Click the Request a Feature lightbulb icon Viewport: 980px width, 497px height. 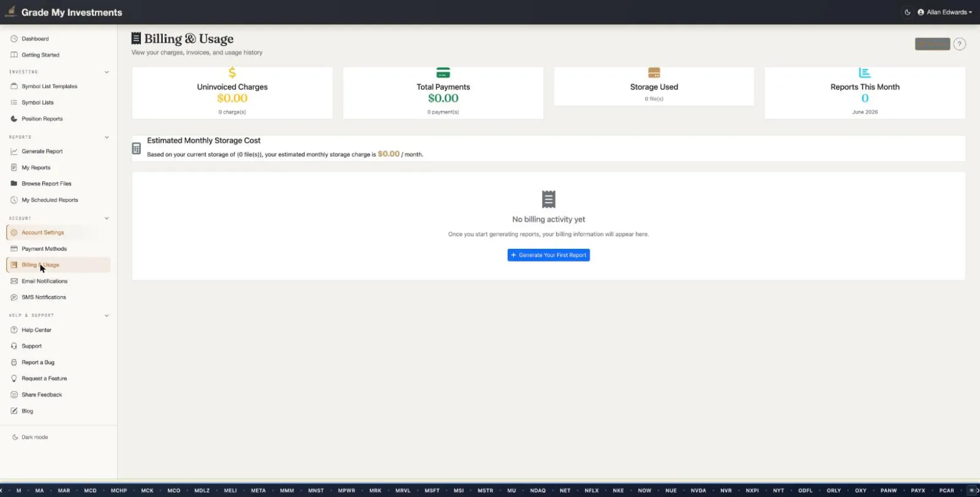point(14,379)
